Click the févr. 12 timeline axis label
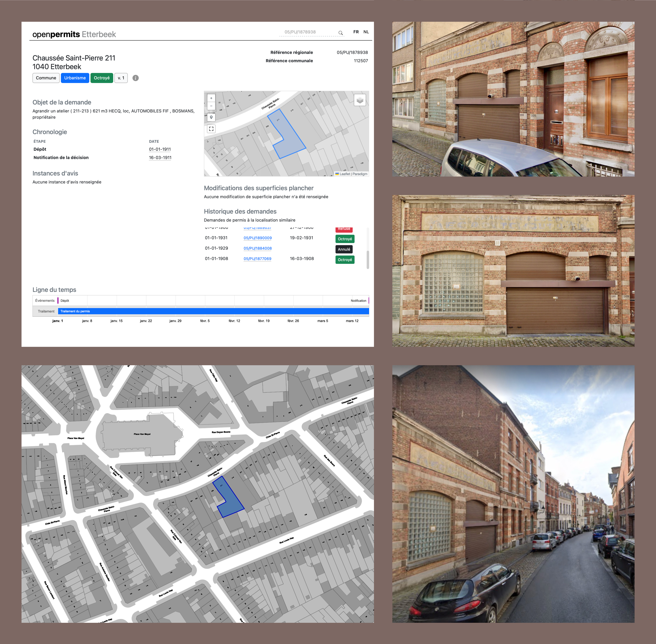Image resolution: width=656 pixels, height=644 pixels. point(234,321)
